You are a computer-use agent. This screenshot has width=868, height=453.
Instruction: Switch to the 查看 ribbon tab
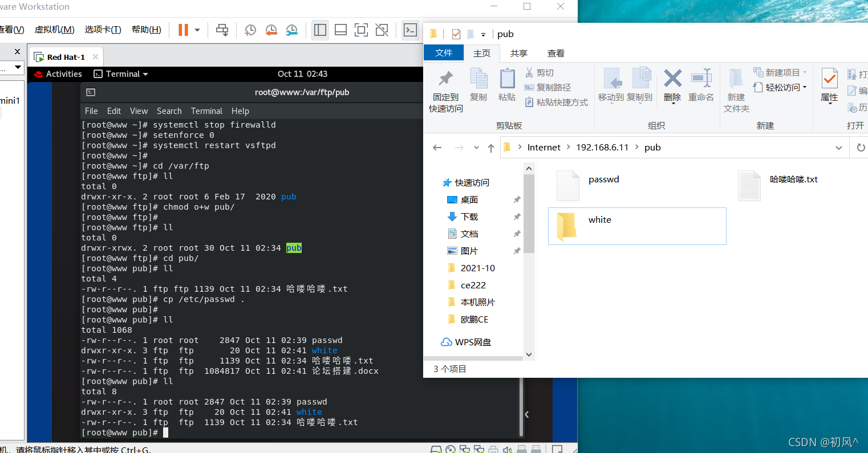click(555, 53)
